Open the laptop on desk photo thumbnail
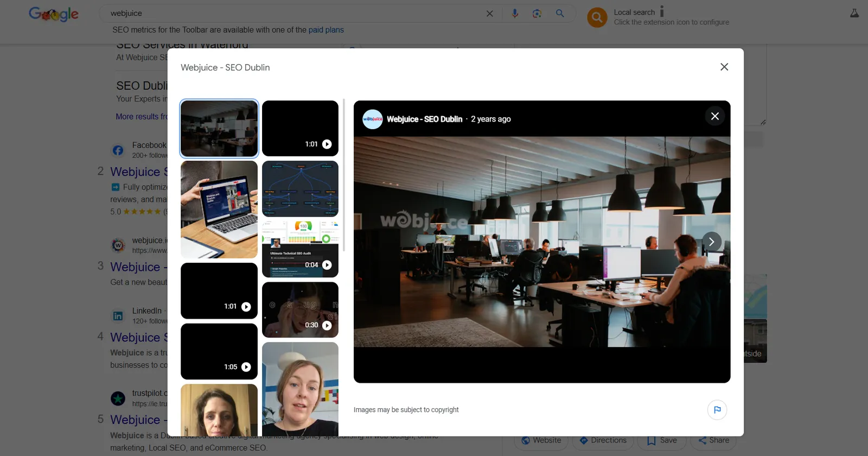The image size is (868, 456). point(219,210)
